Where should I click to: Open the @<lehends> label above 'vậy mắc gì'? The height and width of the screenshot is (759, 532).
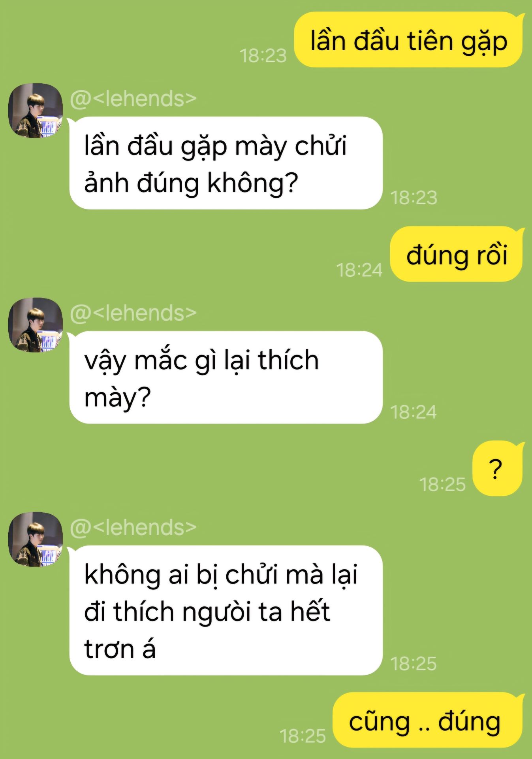(133, 313)
